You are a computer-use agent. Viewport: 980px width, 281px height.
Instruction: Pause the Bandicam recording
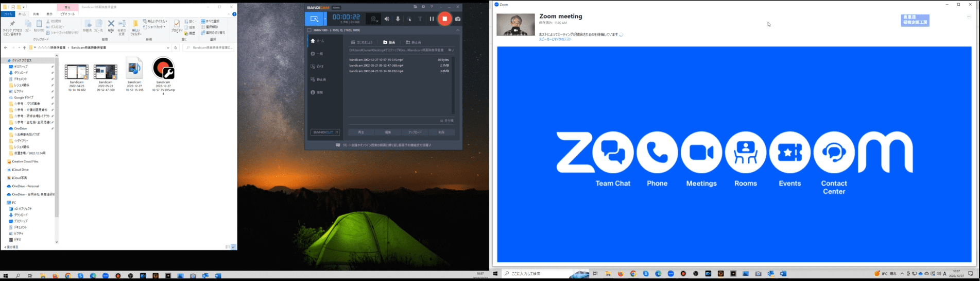(x=432, y=19)
